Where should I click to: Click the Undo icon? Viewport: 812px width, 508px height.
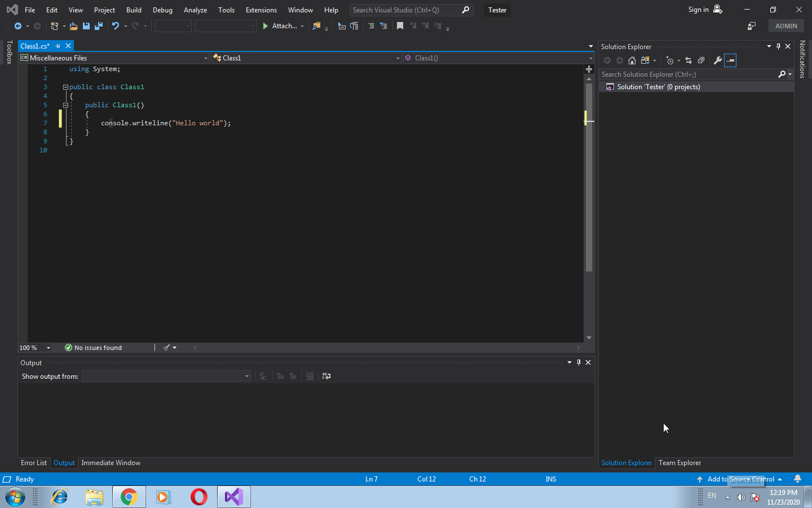[116, 25]
